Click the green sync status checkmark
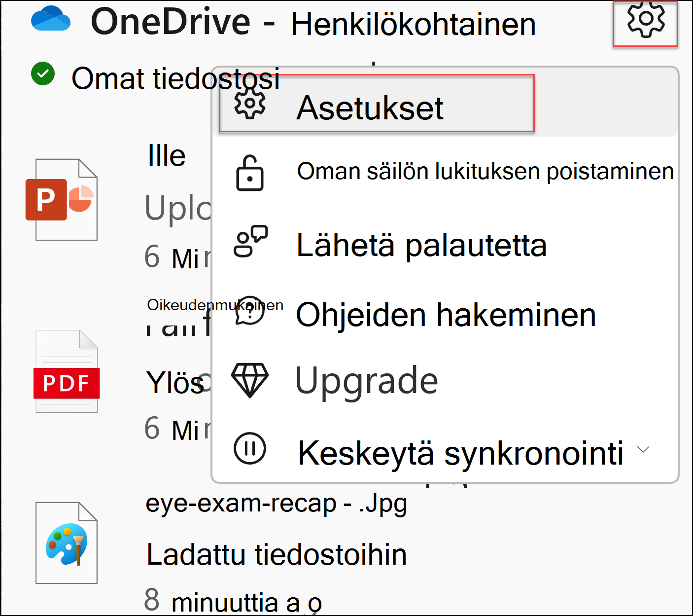 coord(43,73)
